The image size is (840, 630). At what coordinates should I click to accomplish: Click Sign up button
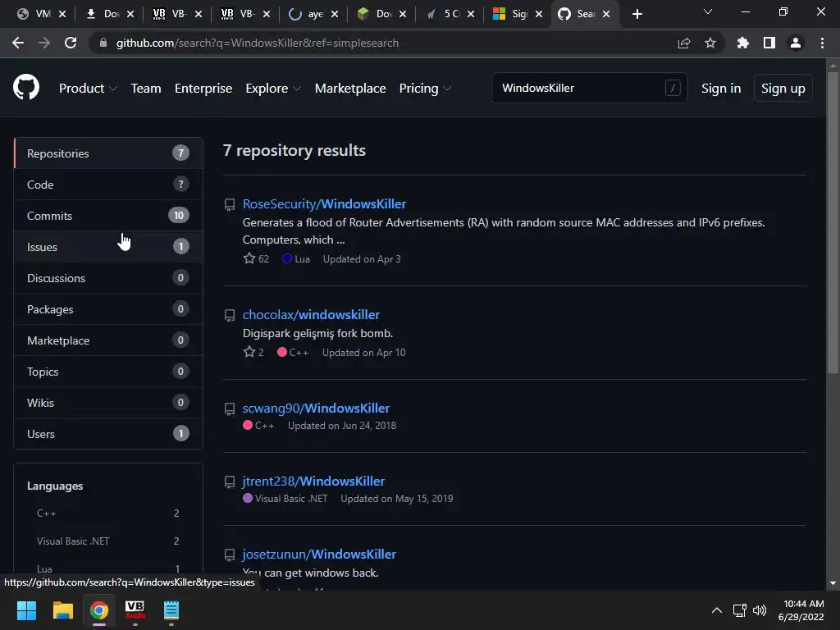pyautogui.click(x=783, y=89)
